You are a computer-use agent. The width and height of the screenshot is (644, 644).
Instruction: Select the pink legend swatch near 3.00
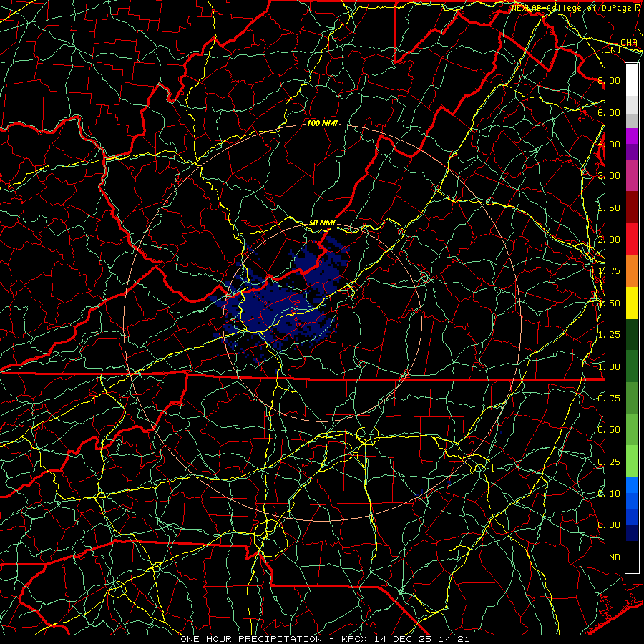click(x=632, y=176)
